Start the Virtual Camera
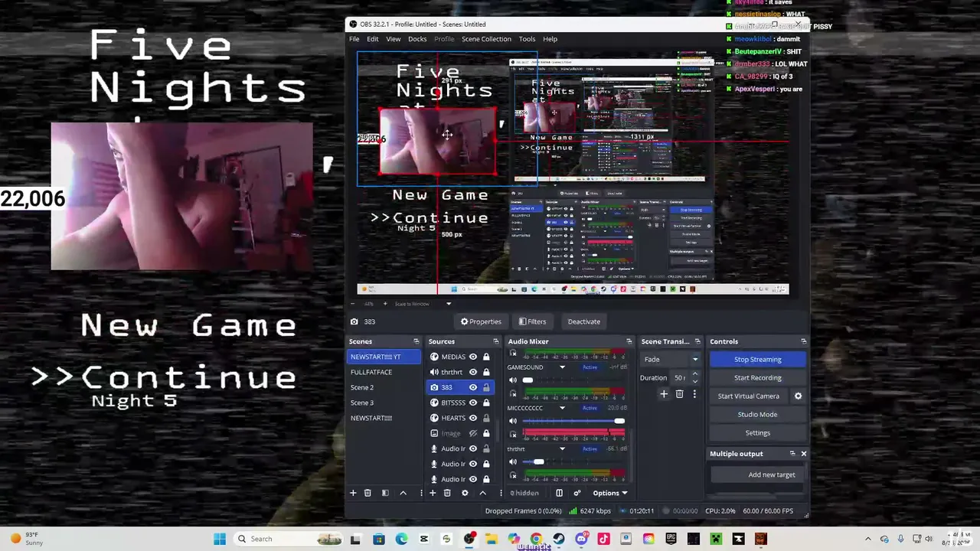The image size is (980, 551). pyautogui.click(x=749, y=396)
